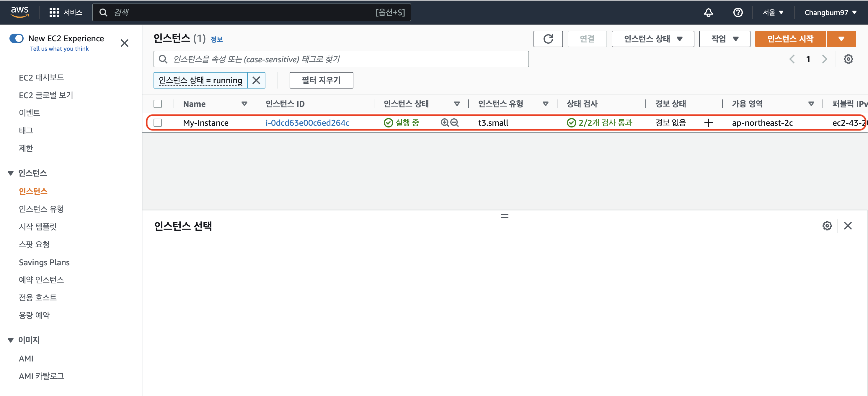
Task: Open the notifications bell icon
Action: click(x=708, y=12)
